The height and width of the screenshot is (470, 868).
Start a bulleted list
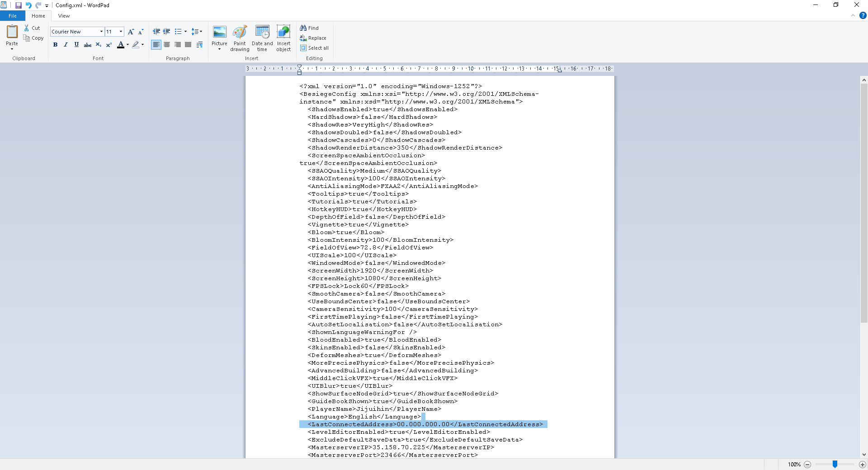tap(178, 32)
